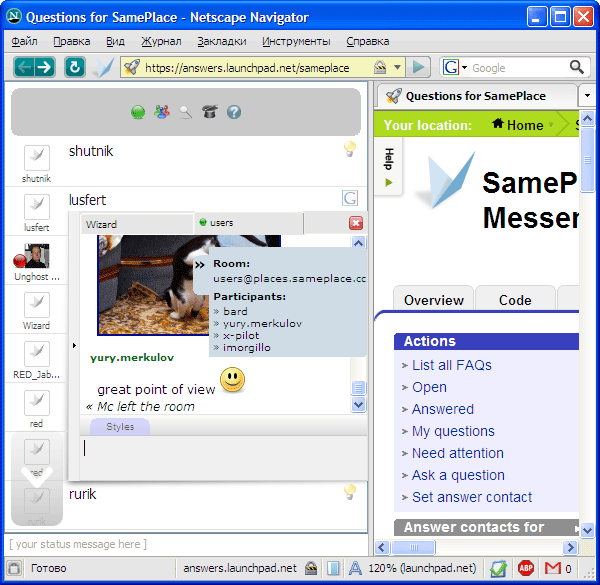Select the shutnik contact avatar
Viewport: 600px width, 585px height.
tap(37, 158)
